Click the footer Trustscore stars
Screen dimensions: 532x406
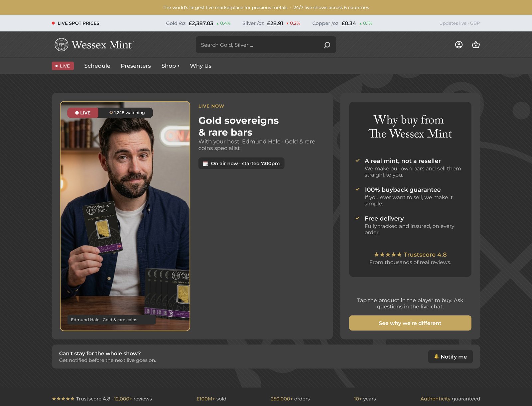(63, 399)
